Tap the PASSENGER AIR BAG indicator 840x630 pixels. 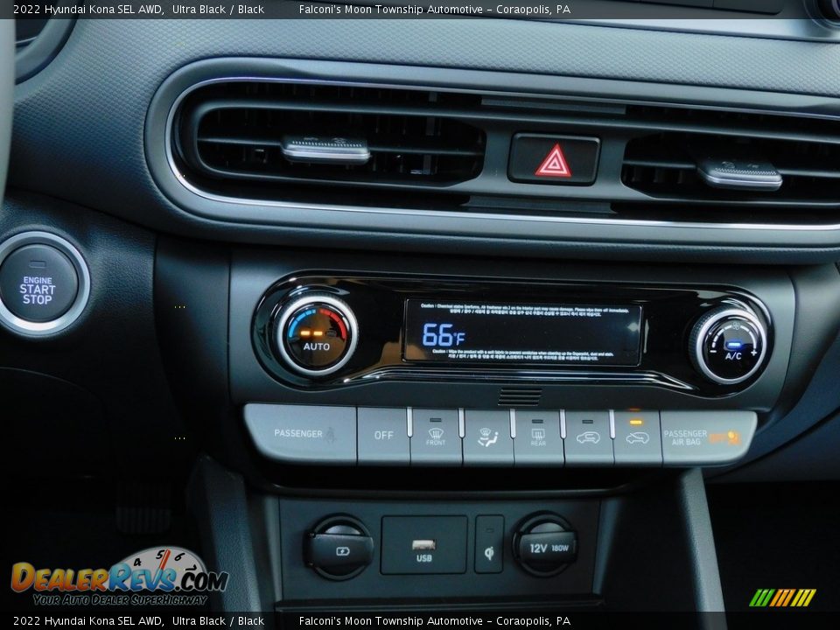click(x=708, y=437)
